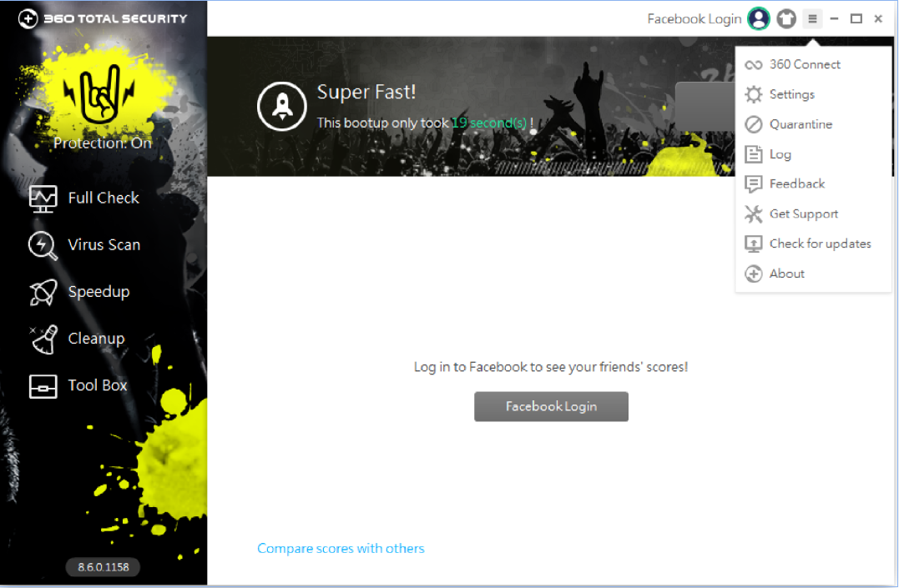The width and height of the screenshot is (899, 588).
Task: Toggle the hamburger main menu button
Action: click(812, 19)
